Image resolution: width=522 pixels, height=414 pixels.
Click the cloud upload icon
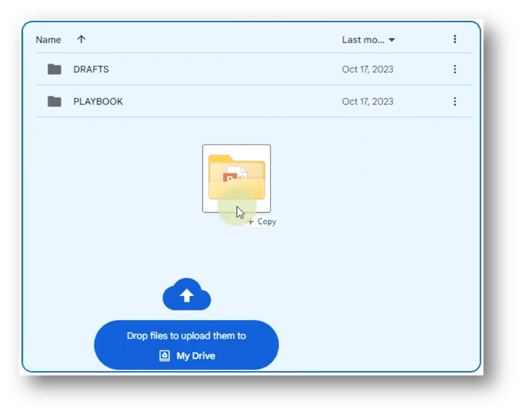(x=187, y=294)
